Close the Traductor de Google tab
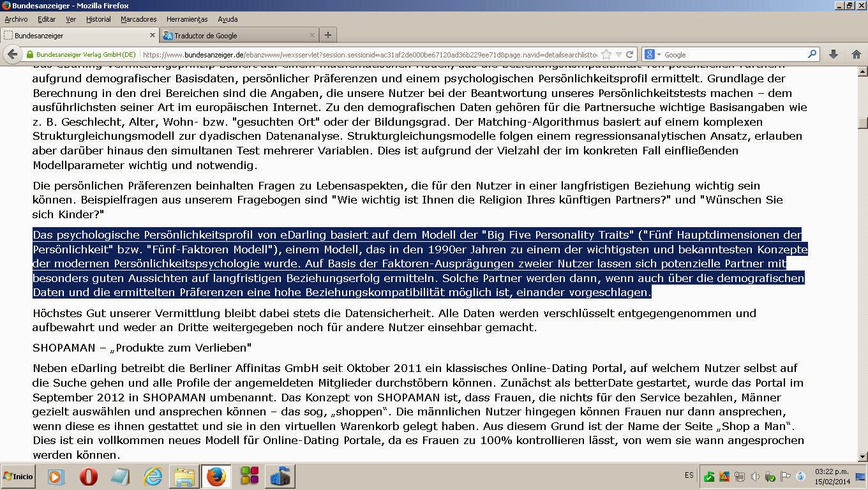The height and width of the screenshot is (490, 868). [312, 35]
